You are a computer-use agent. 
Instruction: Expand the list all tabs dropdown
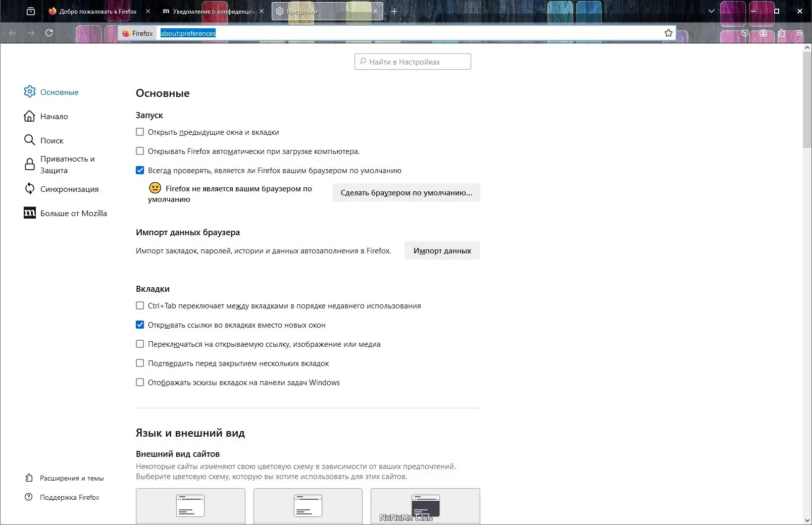point(712,11)
